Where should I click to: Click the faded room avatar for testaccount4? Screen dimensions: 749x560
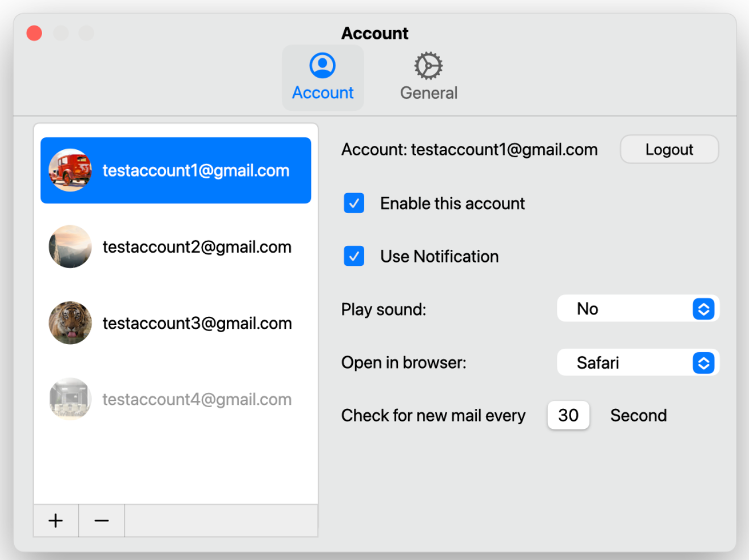(x=70, y=399)
